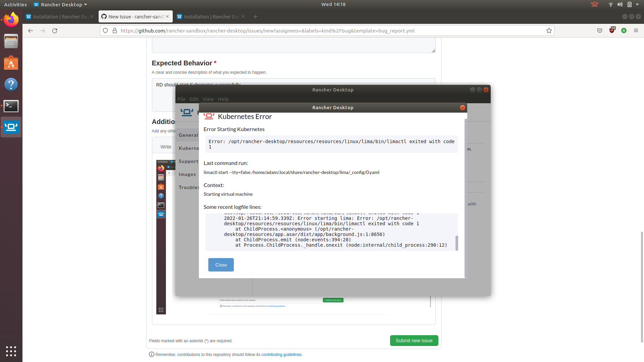This screenshot has height=362, width=644.
Task: Click Activities in the top bar
Action: 15,4
